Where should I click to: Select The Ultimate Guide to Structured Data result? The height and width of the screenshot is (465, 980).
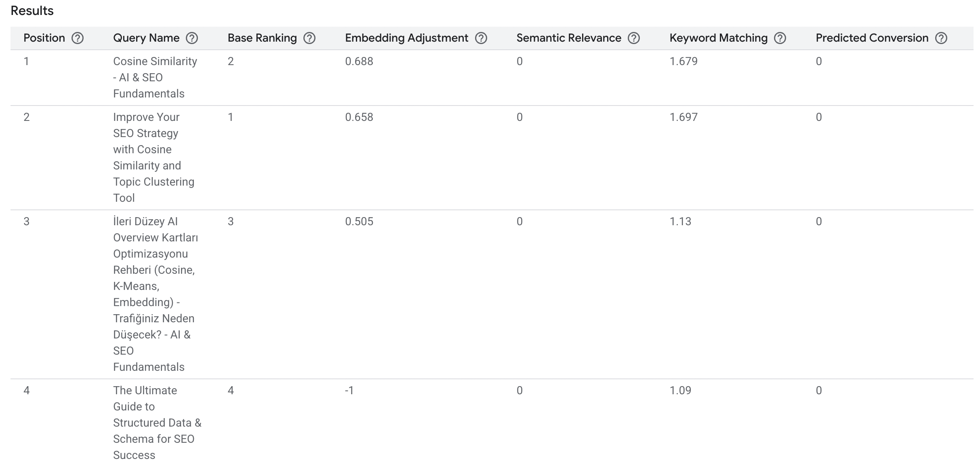pyautogui.click(x=157, y=423)
